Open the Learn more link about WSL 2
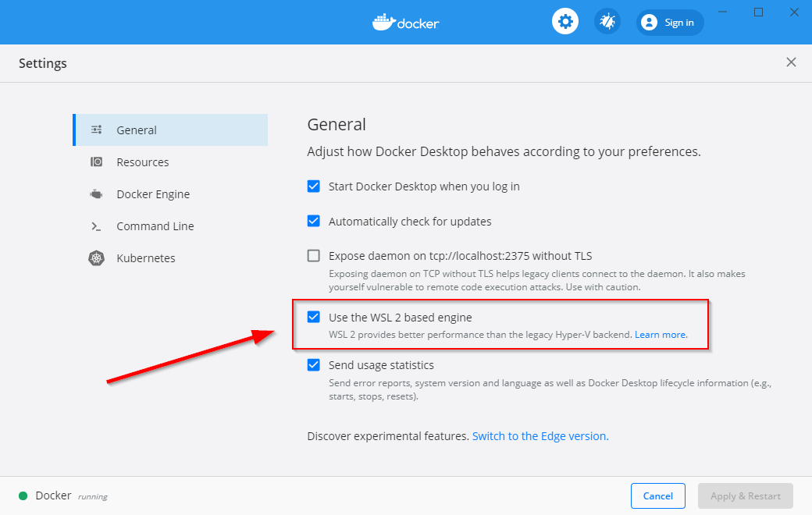This screenshot has width=812, height=515. tap(661, 335)
